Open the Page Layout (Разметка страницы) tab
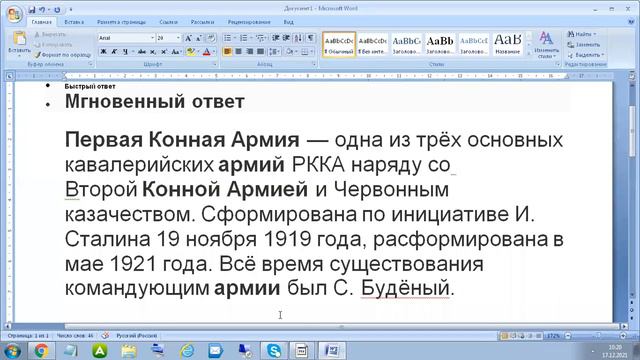 tap(121, 22)
